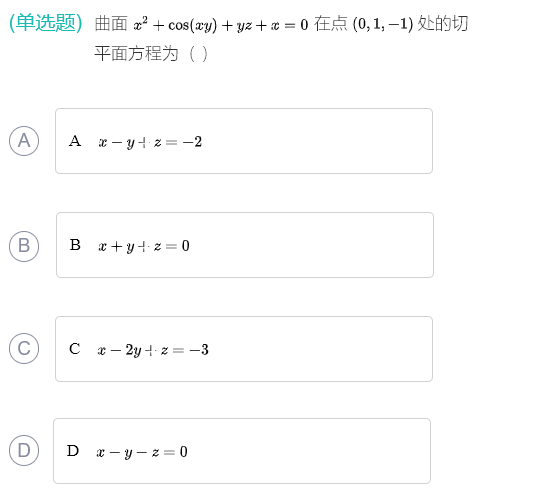Viewport: 552px width, 501px height.
Task: Click the point (0,1,−1) in the question
Action: [x=383, y=24]
